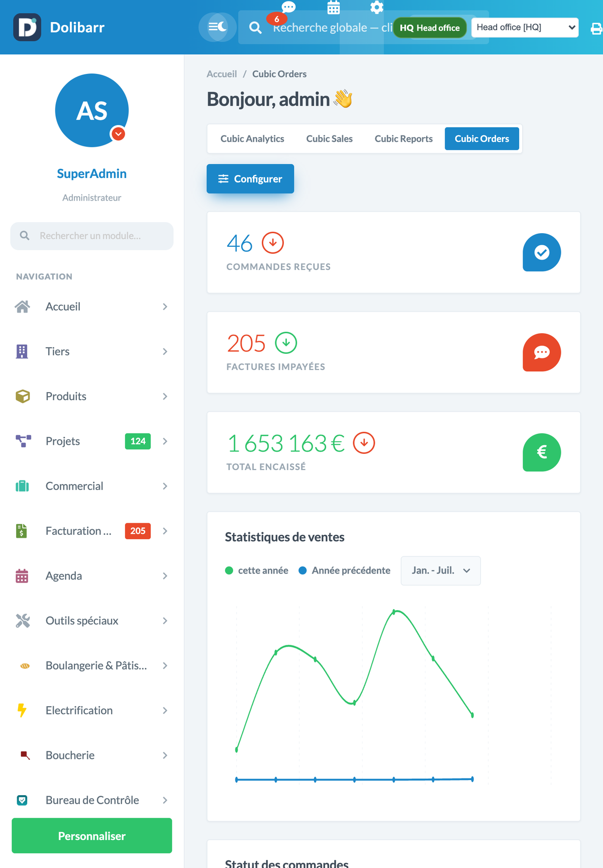The image size is (603, 868).
Task: Expand the Agenda menu chevron
Action: pyautogui.click(x=165, y=576)
